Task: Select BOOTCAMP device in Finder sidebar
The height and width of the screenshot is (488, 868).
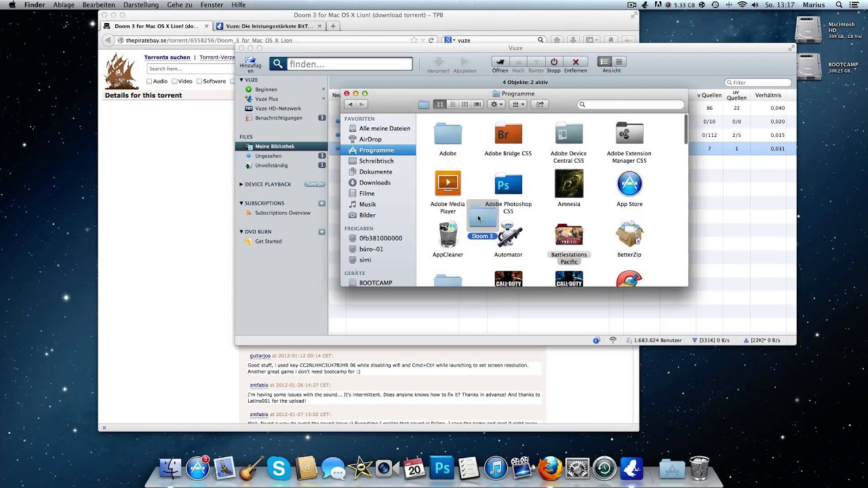Action: (x=375, y=283)
